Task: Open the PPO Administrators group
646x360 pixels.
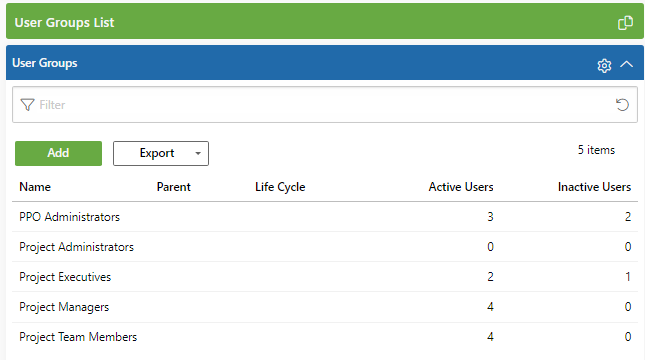Action: (x=69, y=217)
